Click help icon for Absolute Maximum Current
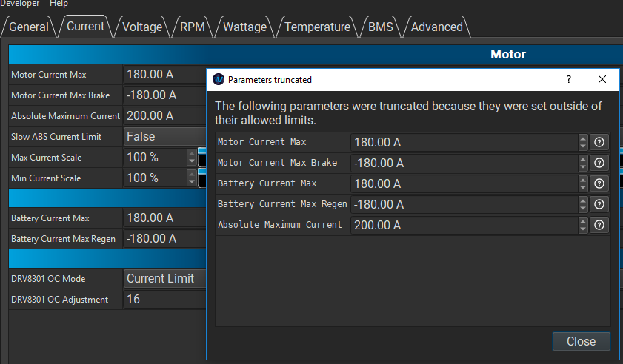Viewport: 623px width, 364px height. click(x=599, y=225)
